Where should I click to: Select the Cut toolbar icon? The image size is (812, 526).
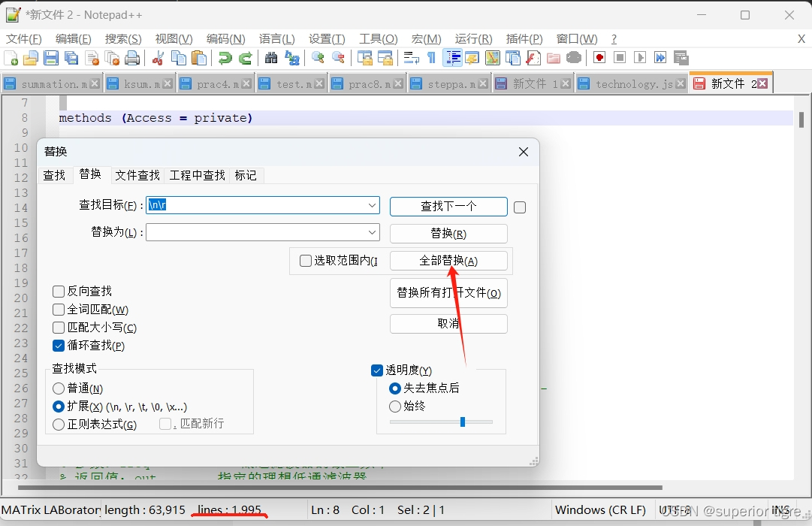[x=158, y=58]
